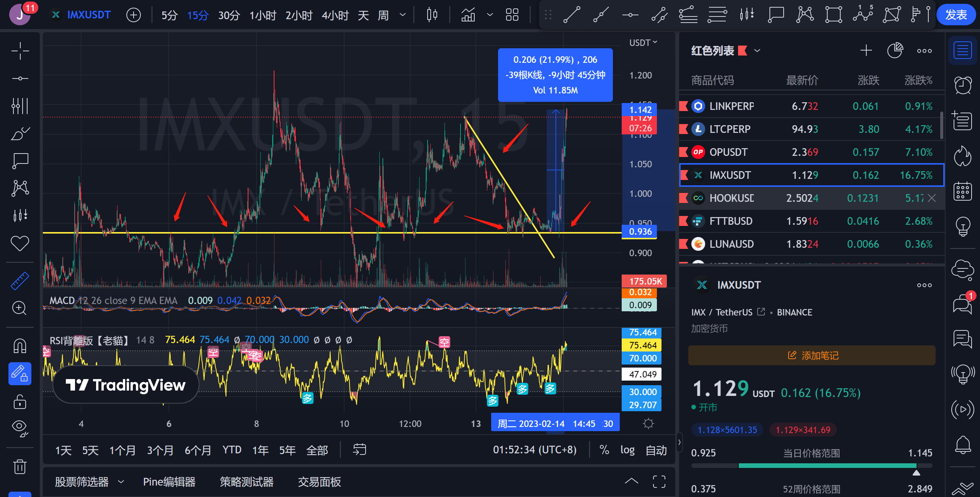
Task: Switch to the Pine编辑器 tab
Action: pyautogui.click(x=170, y=482)
